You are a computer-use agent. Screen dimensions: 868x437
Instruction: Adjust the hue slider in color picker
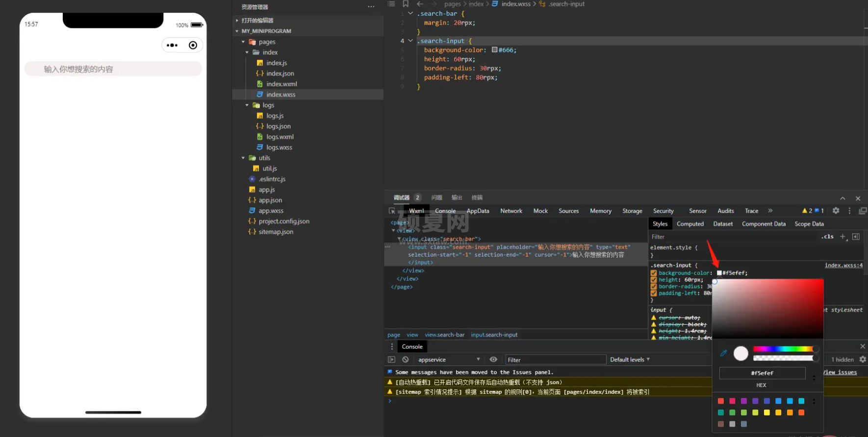pyautogui.click(x=785, y=349)
